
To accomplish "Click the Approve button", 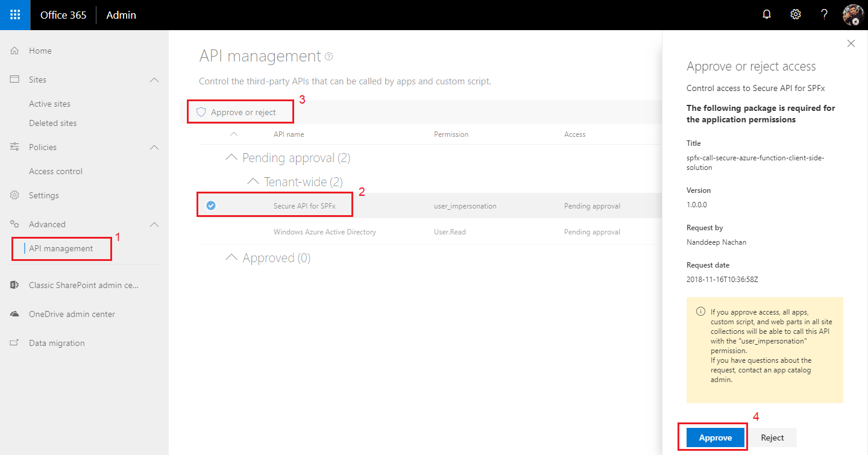I will point(715,438).
